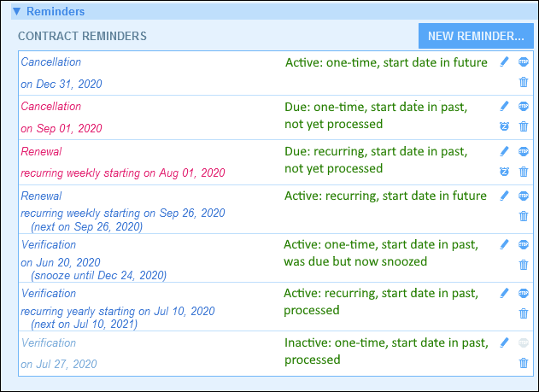
Task: Stop the weekly Renewal starting Aug 01
Action: click(524, 151)
